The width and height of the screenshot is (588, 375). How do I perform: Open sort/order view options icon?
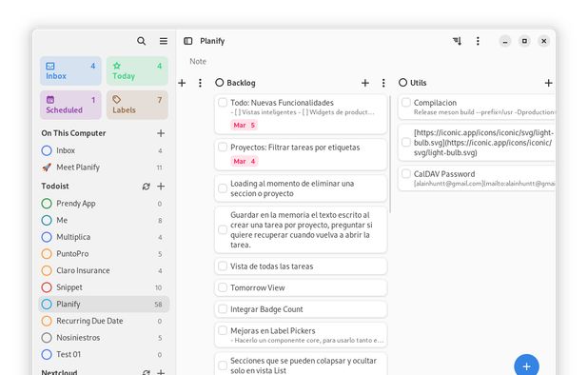457,41
